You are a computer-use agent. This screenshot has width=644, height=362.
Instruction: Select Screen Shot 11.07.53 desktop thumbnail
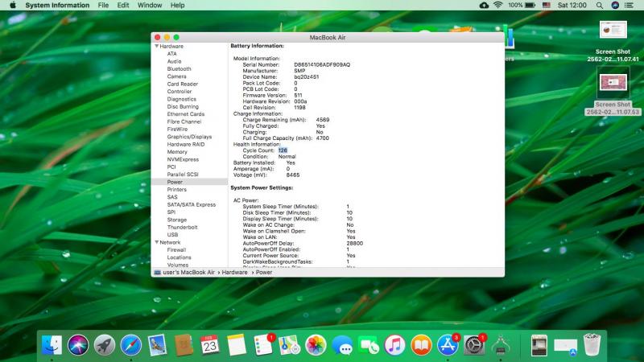click(x=613, y=82)
